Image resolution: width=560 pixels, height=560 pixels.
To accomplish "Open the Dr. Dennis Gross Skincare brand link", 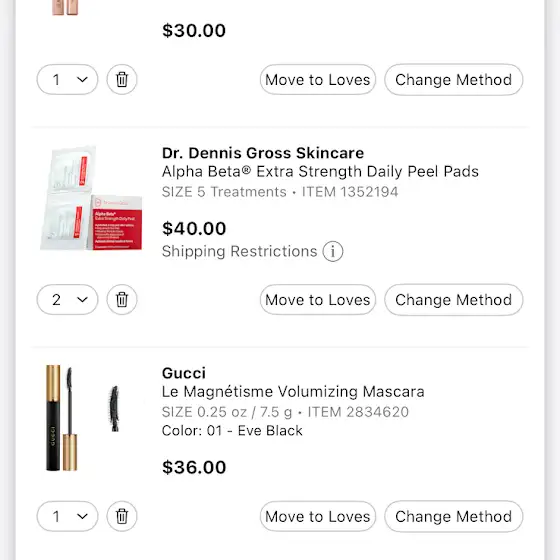I will (263, 153).
